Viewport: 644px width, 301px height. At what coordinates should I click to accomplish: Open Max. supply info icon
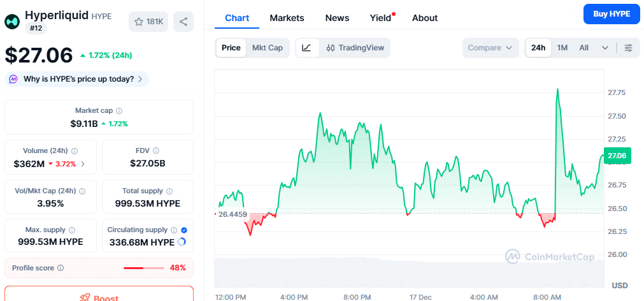(x=72, y=230)
